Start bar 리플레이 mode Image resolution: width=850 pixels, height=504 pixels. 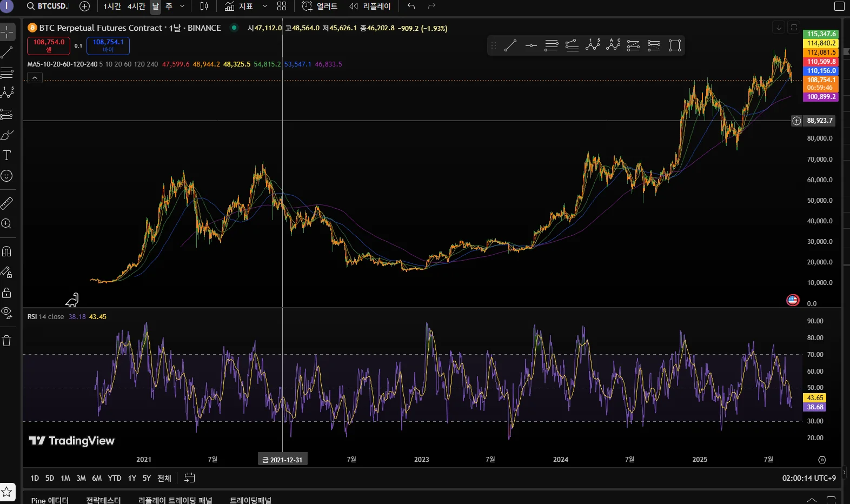point(370,6)
